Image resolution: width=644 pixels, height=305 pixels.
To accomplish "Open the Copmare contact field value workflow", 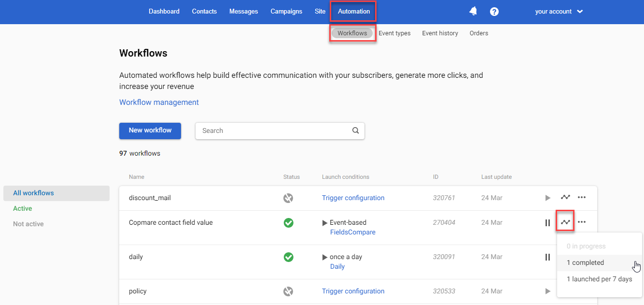I will pyautogui.click(x=171, y=222).
